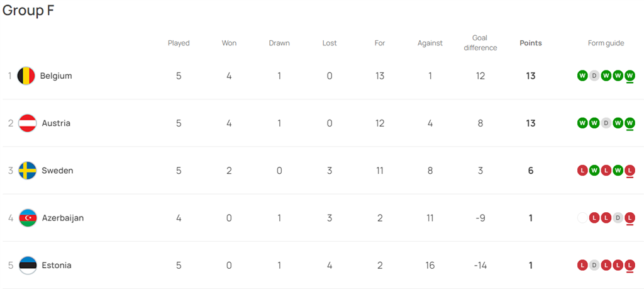Open the Sweden team name link
The width and height of the screenshot is (644, 289).
point(57,171)
